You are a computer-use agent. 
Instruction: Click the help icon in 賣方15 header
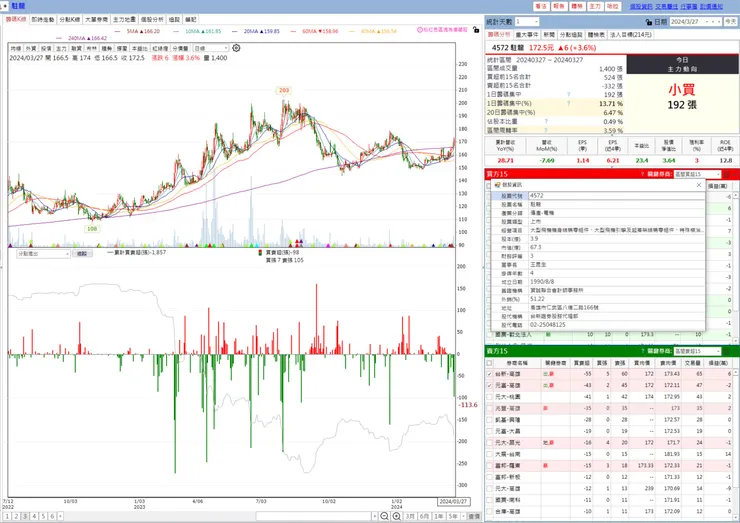[x=642, y=351]
